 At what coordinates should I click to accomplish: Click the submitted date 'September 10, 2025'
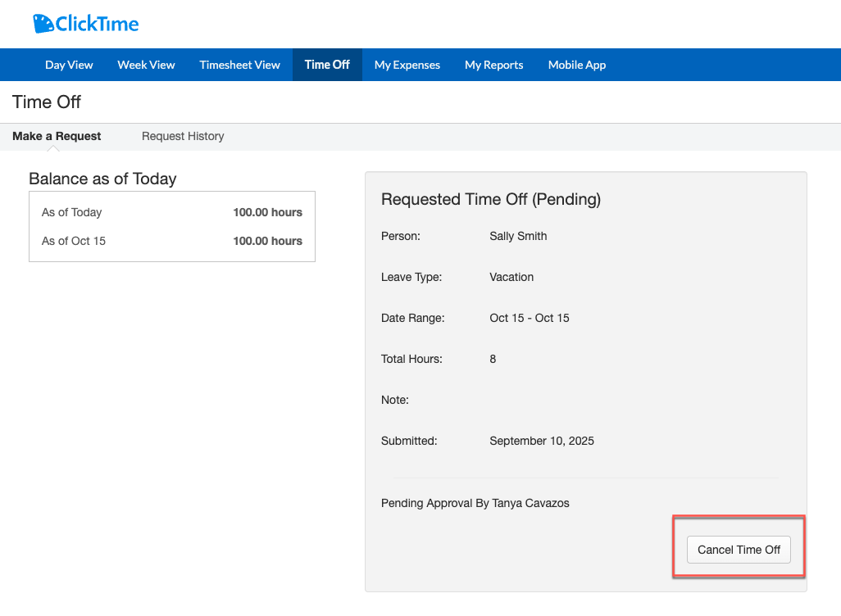(x=542, y=441)
